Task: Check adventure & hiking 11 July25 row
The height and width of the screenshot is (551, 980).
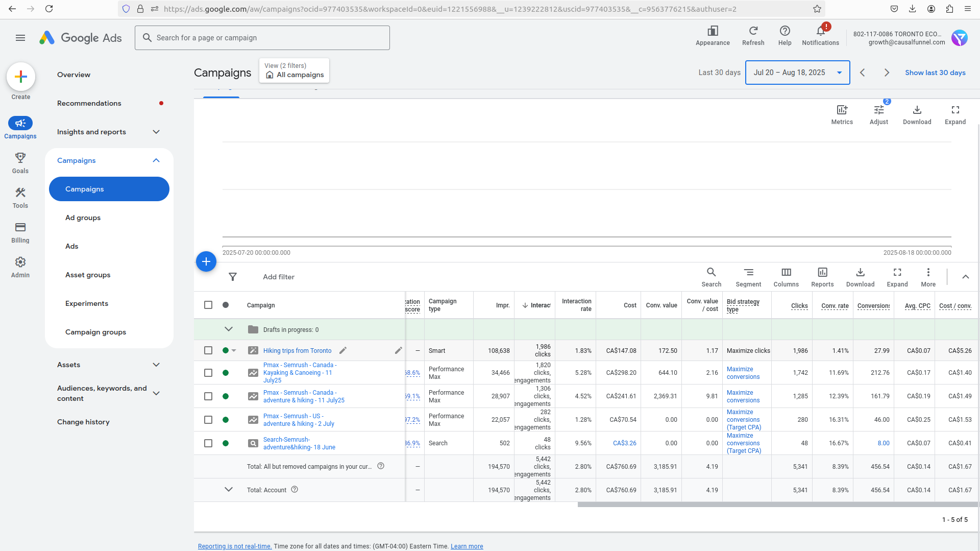Action: point(208,396)
